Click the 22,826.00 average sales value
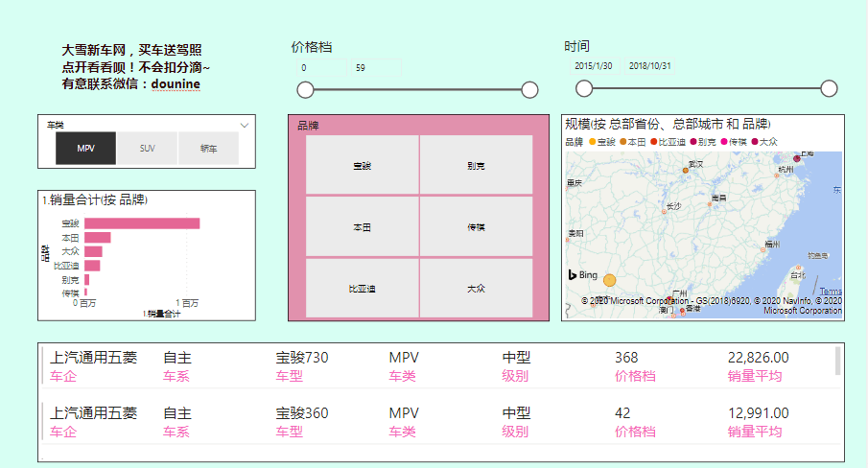868x468 pixels. [x=758, y=358]
